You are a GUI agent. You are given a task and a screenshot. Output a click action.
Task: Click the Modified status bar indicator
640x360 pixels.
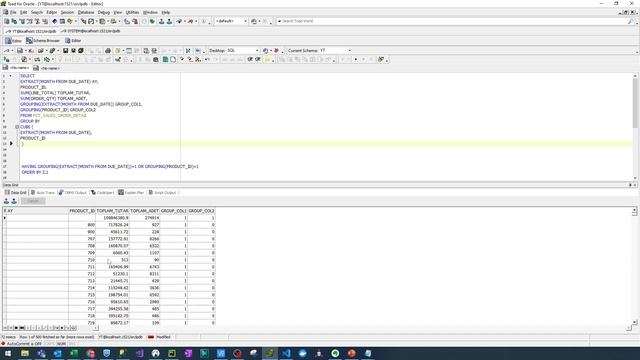(x=163, y=337)
